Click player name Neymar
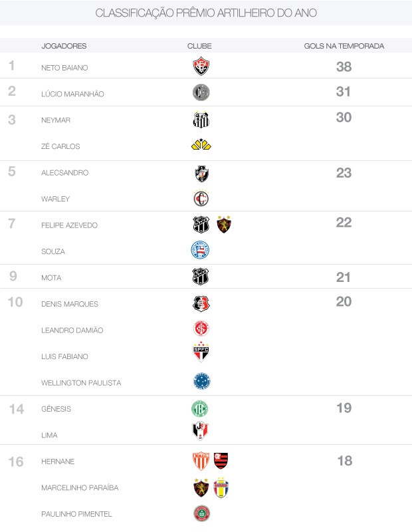The width and height of the screenshot is (412, 532). tap(56, 120)
